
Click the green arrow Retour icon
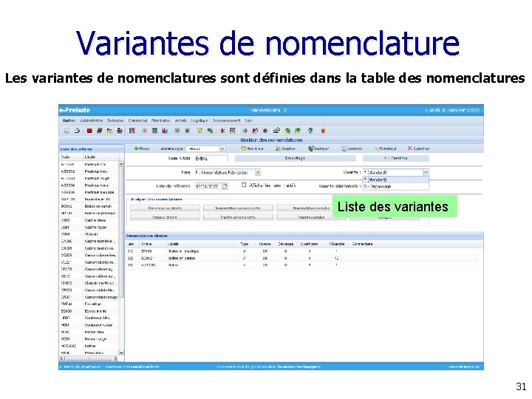click(x=136, y=149)
